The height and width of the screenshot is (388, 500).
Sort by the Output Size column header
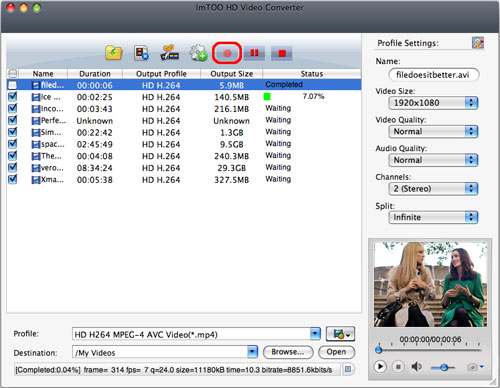pyautogui.click(x=231, y=74)
